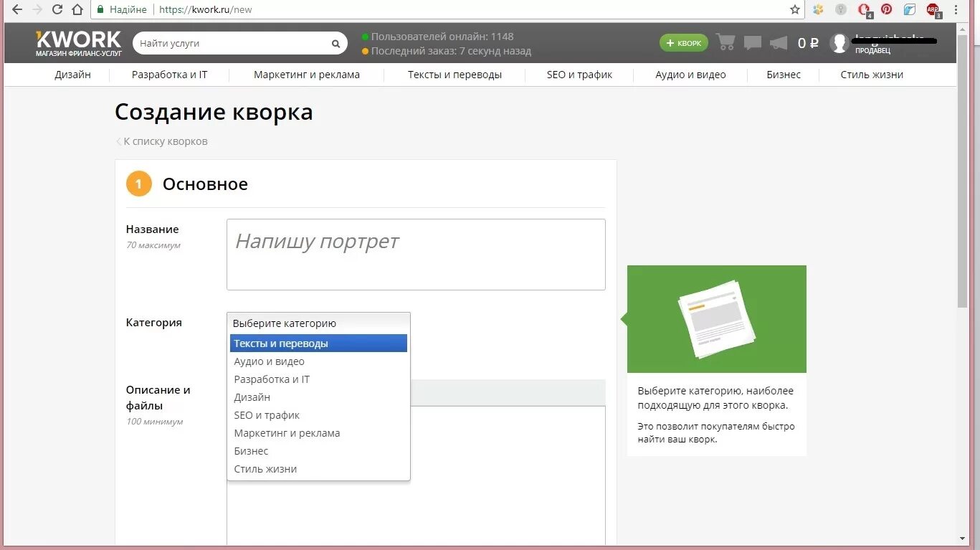Screen dimensions: 980x550
Task: Open the paw print extension icon
Action: coord(818,10)
